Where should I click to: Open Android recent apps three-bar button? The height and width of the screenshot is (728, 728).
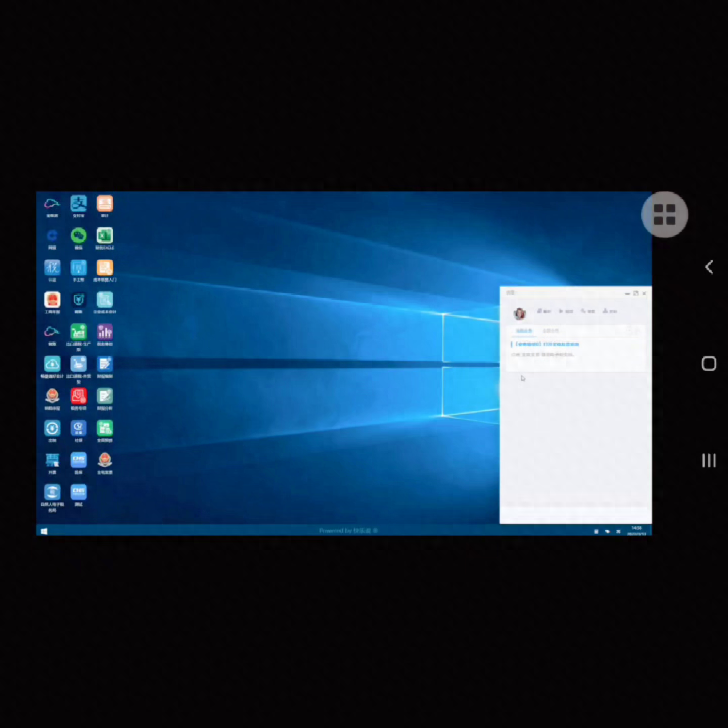[x=709, y=460]
